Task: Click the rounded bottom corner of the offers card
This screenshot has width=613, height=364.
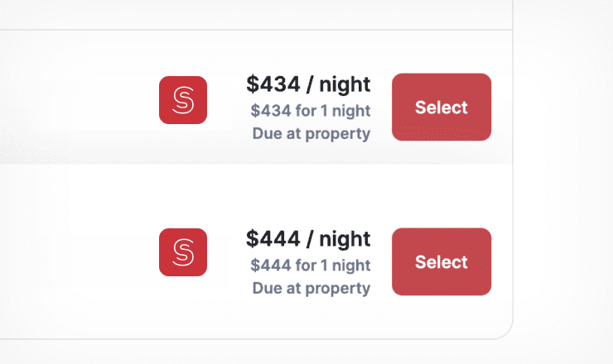Action: [504, 331]
